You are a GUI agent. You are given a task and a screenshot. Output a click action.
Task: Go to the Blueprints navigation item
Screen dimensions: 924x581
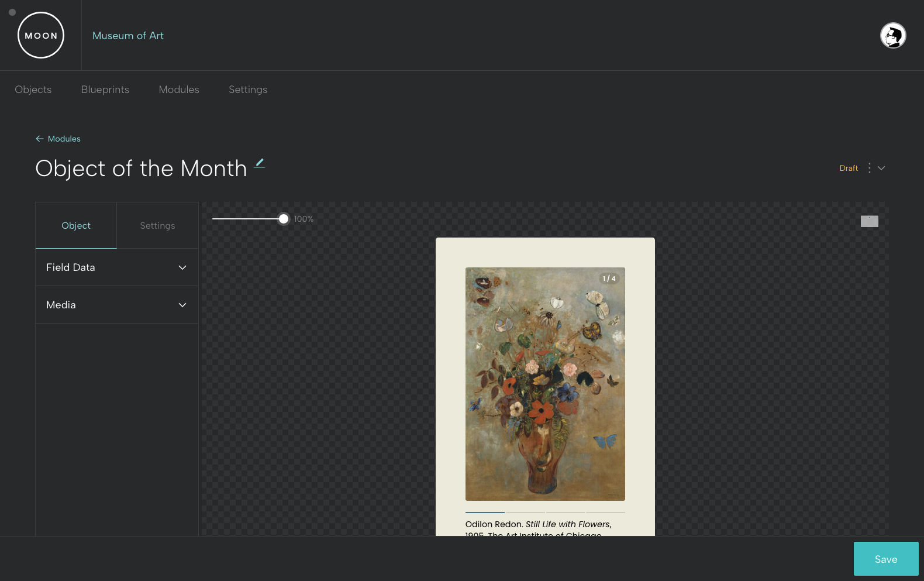point(105,90)
